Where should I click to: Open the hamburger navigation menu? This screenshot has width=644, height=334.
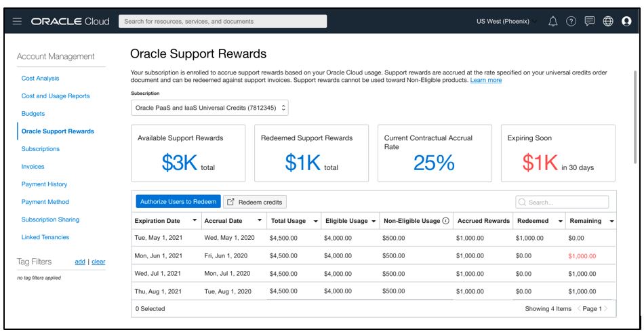17,21
